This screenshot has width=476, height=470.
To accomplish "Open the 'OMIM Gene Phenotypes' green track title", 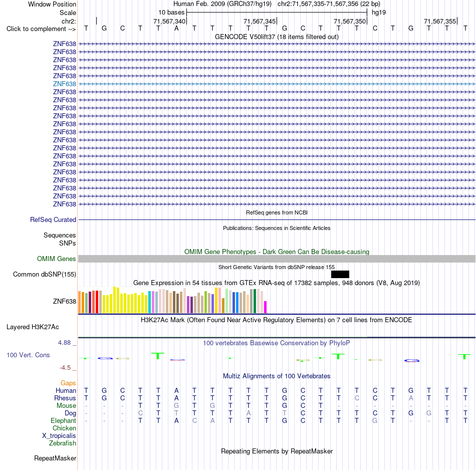I will coord(277,252).
